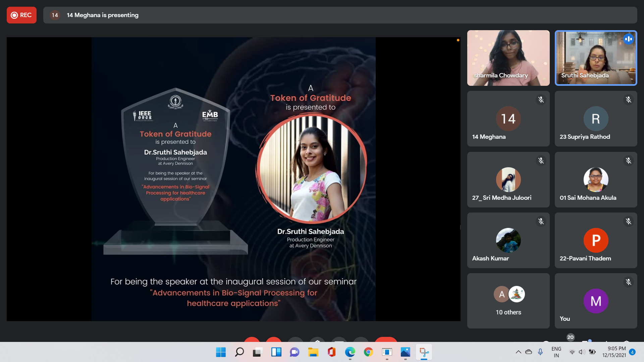Select sharmila Chowdary's video thumbnail
Viewport: 644px width, 362px height.
point(508,58)
